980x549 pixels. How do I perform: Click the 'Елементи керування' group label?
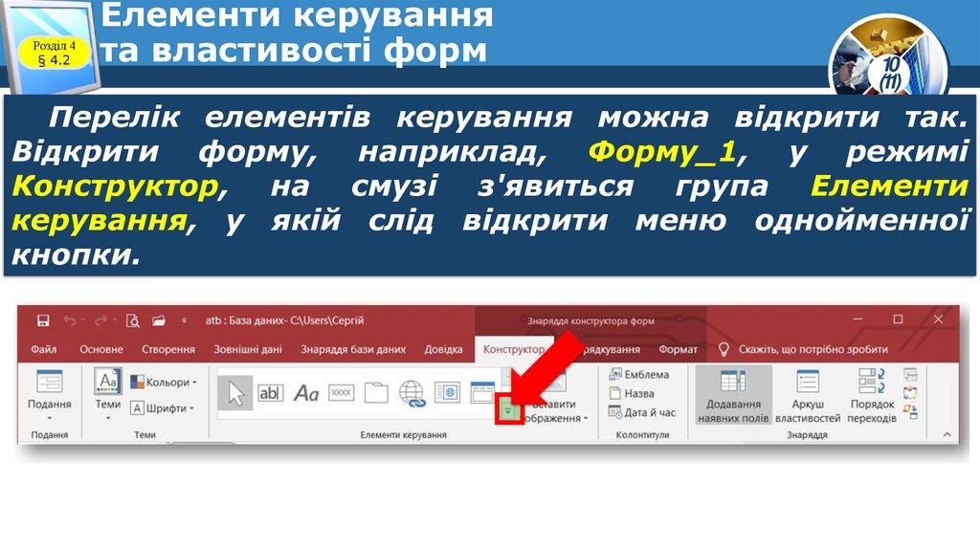pyautogui.click(x=403, y=434)
